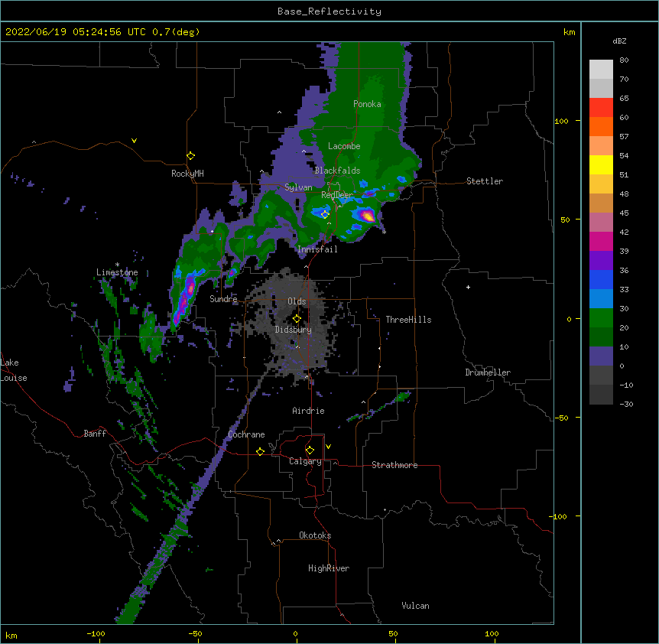This screenshot has height=644, width=659.
Task: Click the -100 tick on the bottom axis
Action: point(96,633)
